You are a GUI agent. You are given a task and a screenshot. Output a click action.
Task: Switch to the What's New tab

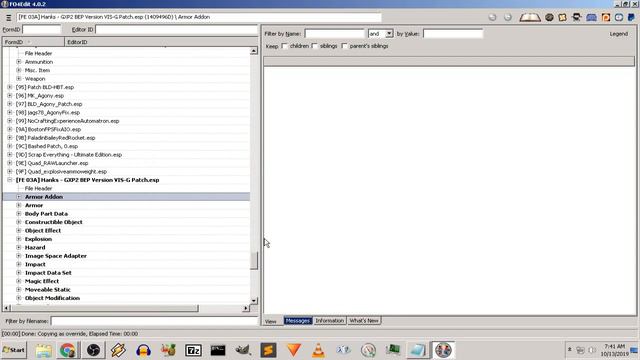(364, 321)
